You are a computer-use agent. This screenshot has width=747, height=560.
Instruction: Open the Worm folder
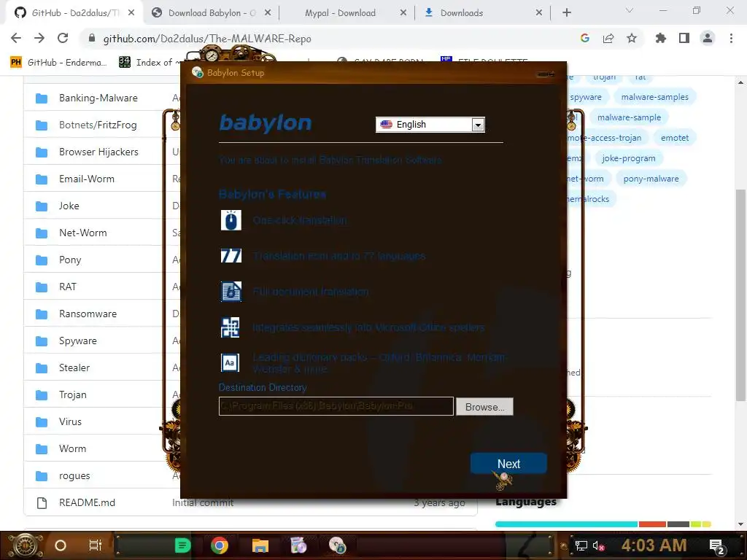[72, 448]
